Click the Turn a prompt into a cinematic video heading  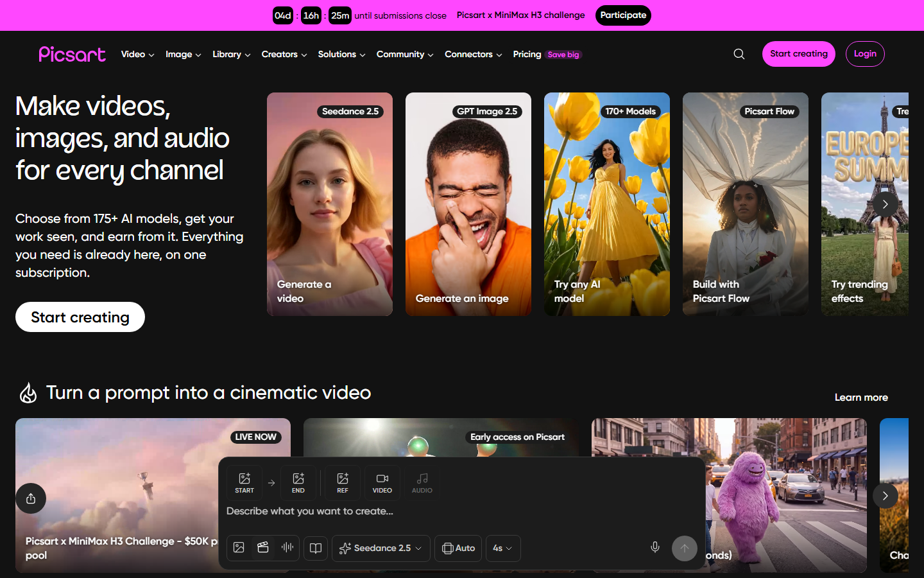point(209,393)
